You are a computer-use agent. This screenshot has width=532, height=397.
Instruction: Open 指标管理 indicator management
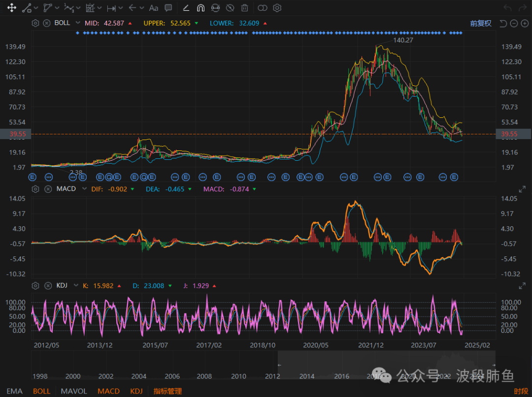pyautogui.click(x=167, y=391)
